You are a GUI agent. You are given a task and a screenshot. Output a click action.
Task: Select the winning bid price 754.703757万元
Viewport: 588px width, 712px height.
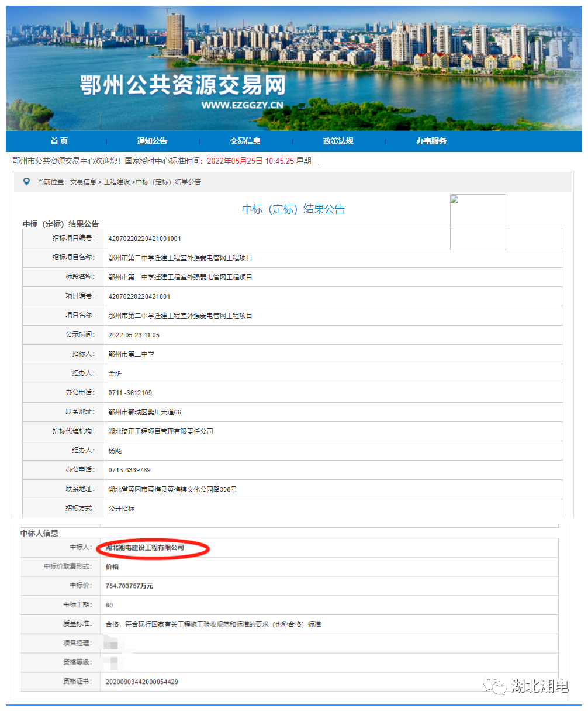tap(130, 586)
